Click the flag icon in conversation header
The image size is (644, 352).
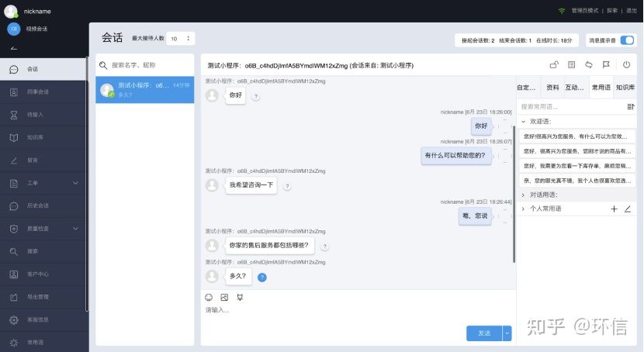(x=607, y=65)
